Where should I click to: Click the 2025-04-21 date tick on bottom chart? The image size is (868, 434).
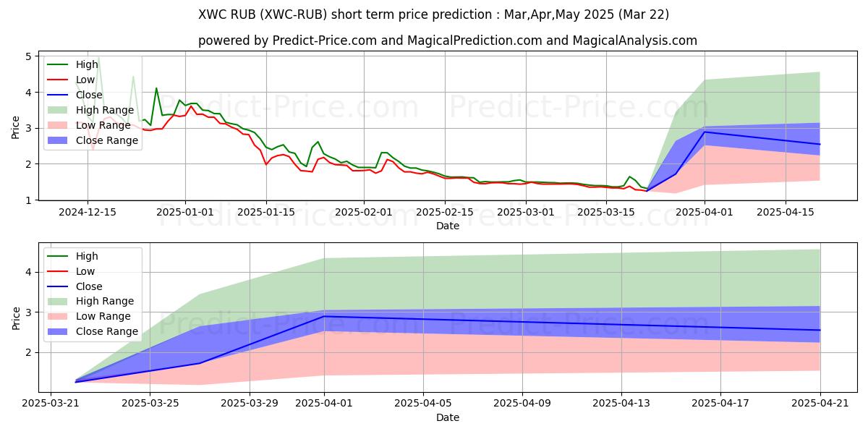[820, 404]
